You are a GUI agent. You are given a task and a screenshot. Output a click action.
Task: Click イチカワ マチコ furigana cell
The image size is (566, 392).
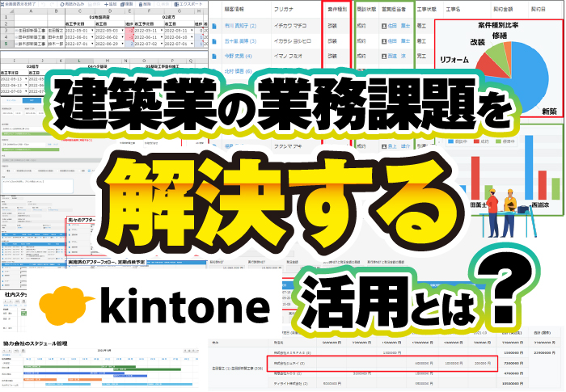tap(290, 26)
